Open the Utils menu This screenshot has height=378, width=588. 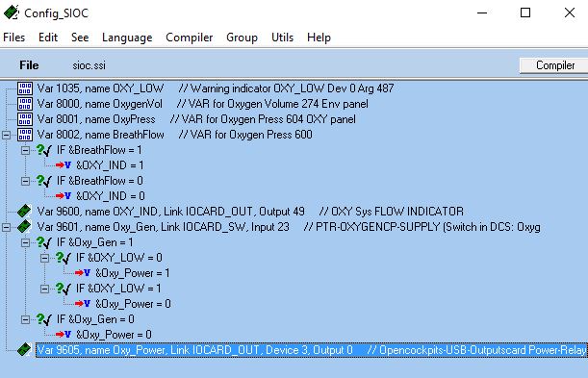coord(282,38)
